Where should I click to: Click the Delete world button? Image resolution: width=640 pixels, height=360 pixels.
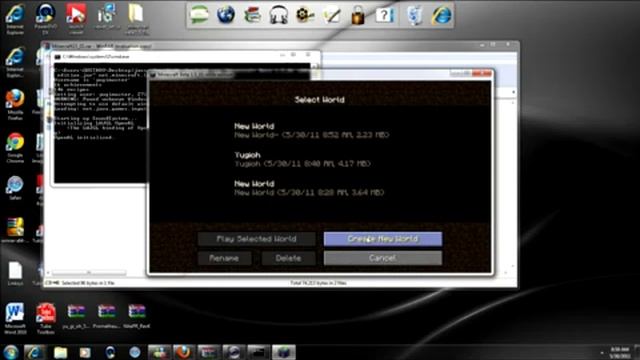288,258
